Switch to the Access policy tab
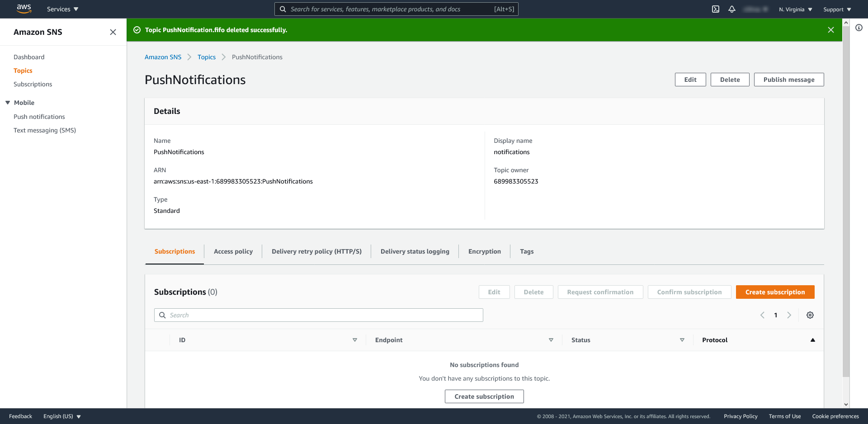The image size is (868, 424). coord(233,251)
